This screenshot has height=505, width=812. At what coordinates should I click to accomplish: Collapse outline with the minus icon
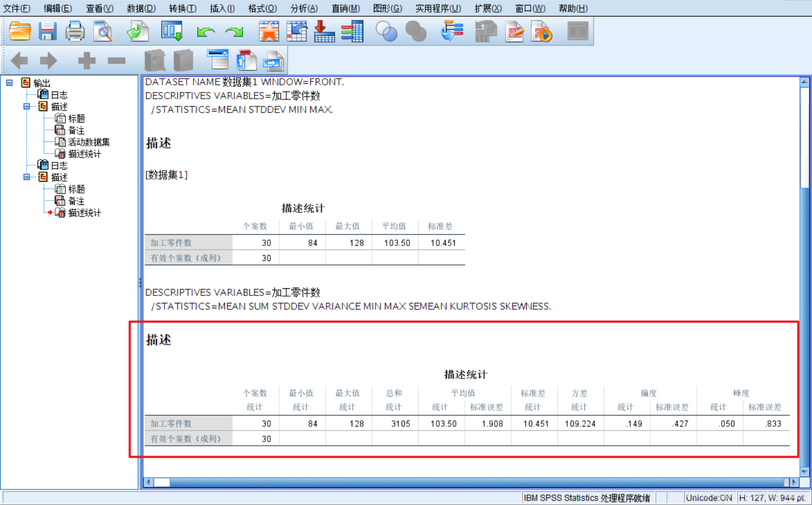click(x=116, y=60)
